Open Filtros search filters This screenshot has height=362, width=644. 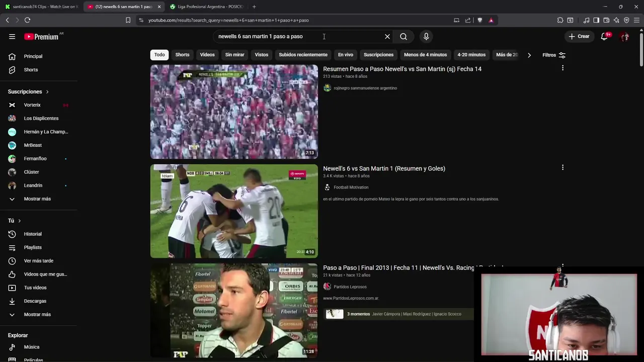pos(553,55)
